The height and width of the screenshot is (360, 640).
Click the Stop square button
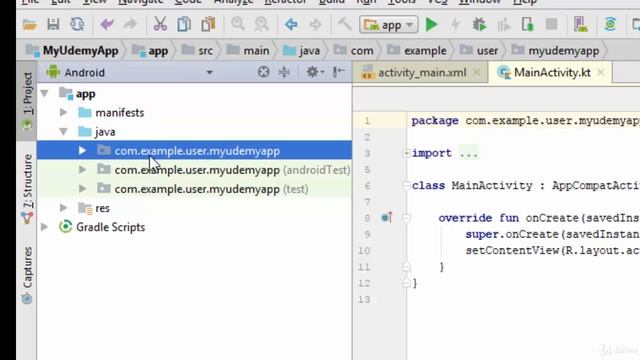tap(551, 24)
